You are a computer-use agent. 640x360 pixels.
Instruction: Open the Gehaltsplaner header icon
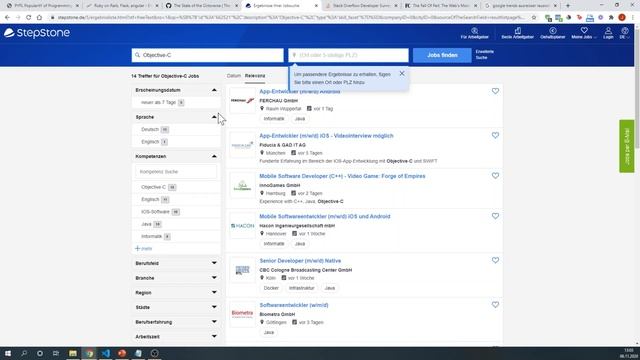[553, 33]
